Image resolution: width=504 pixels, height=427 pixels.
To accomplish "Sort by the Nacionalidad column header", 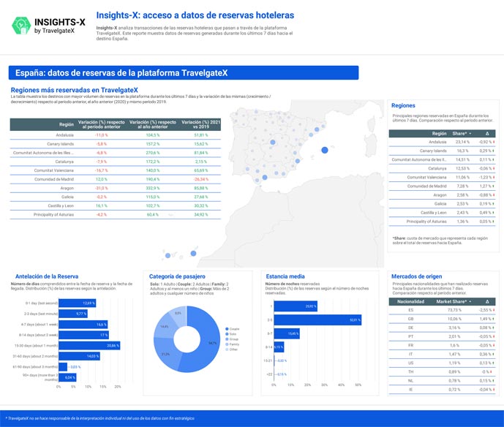I will pyautogui.click(x=410, y=302).
